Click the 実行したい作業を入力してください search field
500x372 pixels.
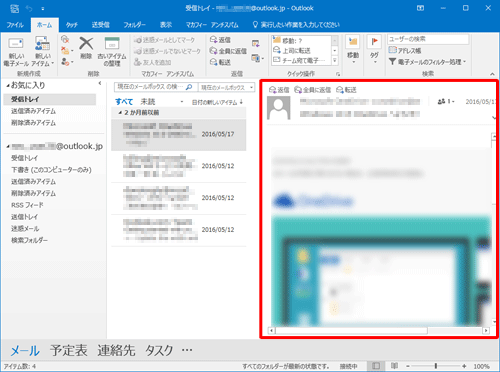(x=296, y=25)
